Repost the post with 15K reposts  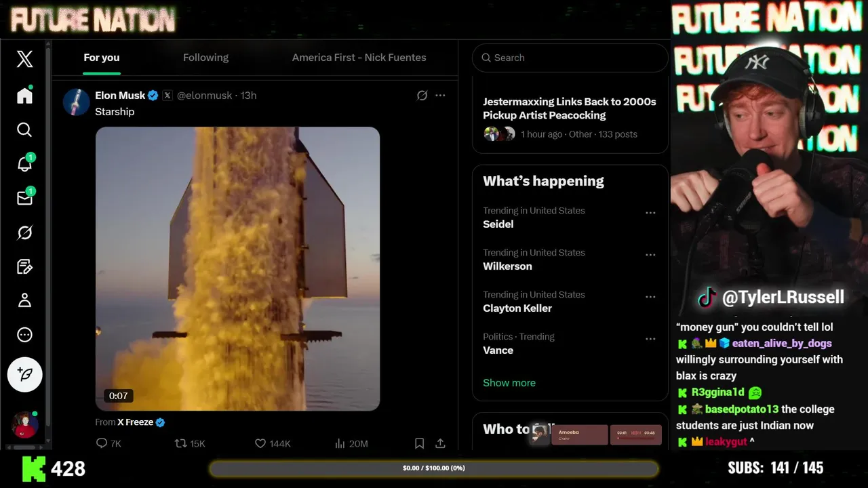190,443
